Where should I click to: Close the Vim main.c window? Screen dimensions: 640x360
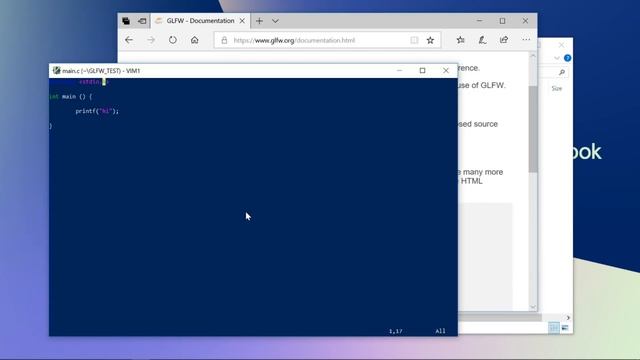(446, 71)
